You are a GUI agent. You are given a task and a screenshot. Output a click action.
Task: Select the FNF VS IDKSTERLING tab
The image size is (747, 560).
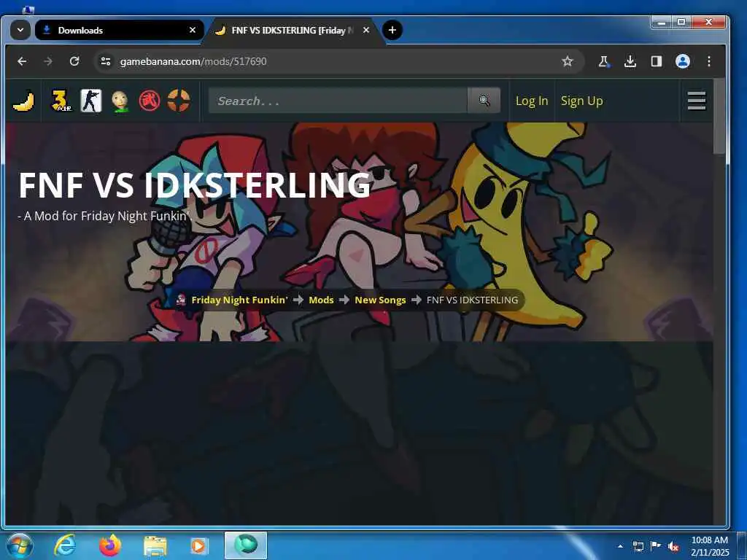pyautogui.click(x=293, y=30)
